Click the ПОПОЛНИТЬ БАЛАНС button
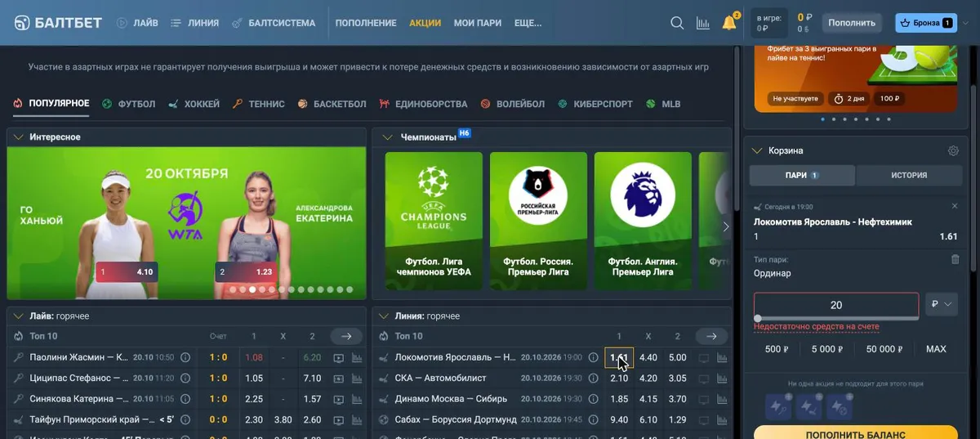The width and height of the screenshot is (980, 439). click(855, 432)
